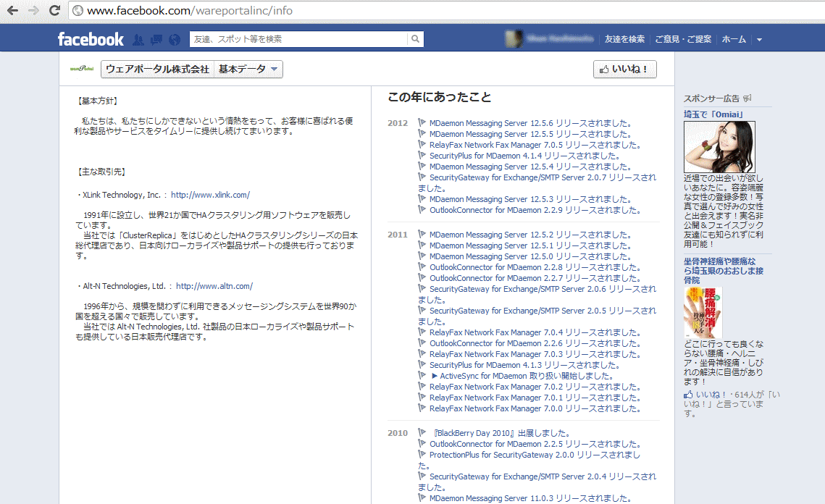Screen dimensions: 825x504
Task: Click the flag icon beside SecurityGateway 2.0.7 entry
Action: click(x=422, y=177)
